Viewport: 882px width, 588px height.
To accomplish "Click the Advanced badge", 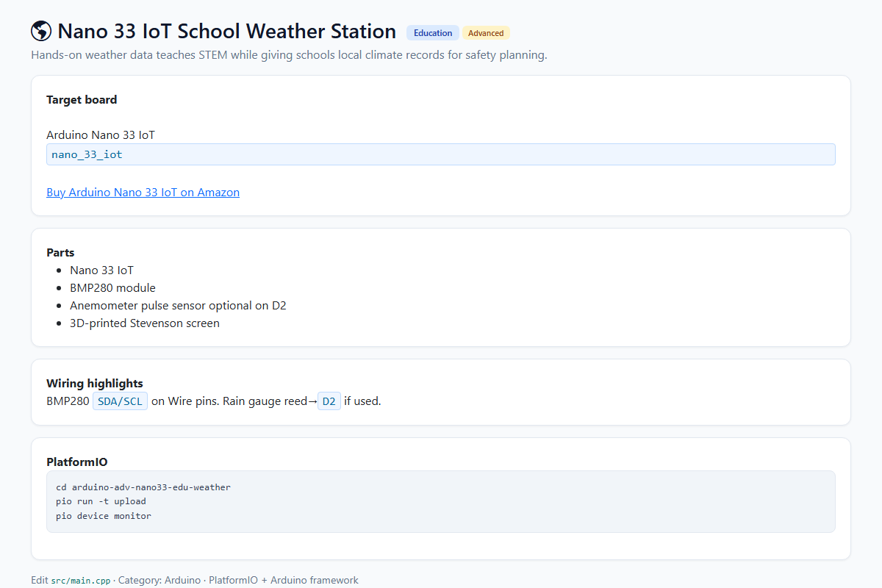I will pyautogui.click(x=486, y=33).
